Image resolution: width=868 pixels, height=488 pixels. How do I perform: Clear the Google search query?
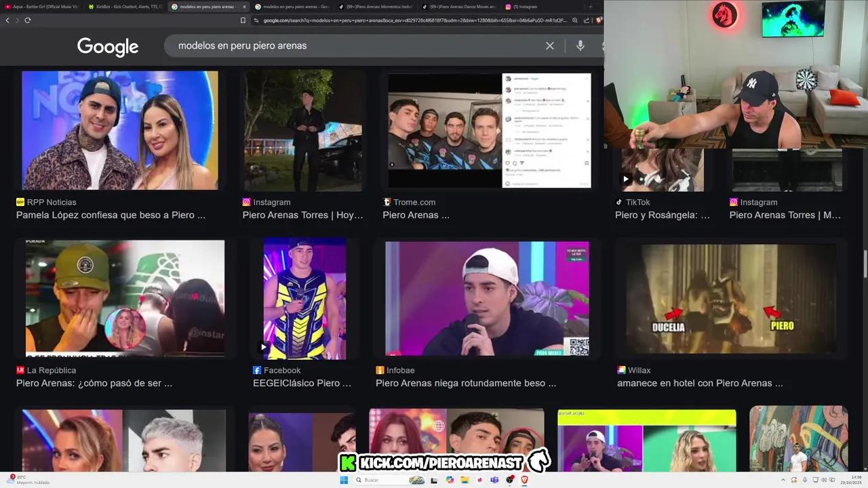(550, 45)
